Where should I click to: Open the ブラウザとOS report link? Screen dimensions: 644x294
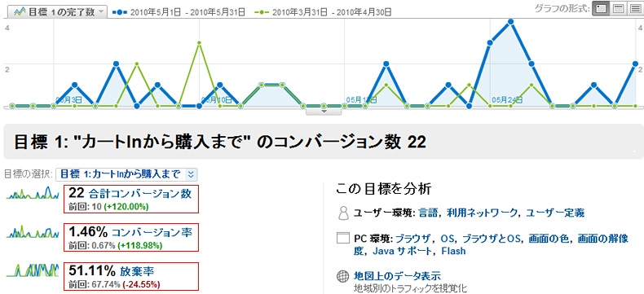[x=492, y=239]
